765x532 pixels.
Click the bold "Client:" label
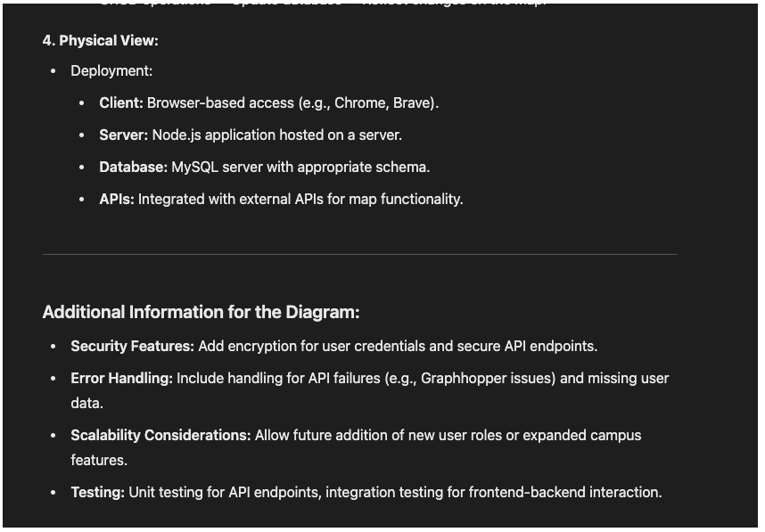[121, 103]
